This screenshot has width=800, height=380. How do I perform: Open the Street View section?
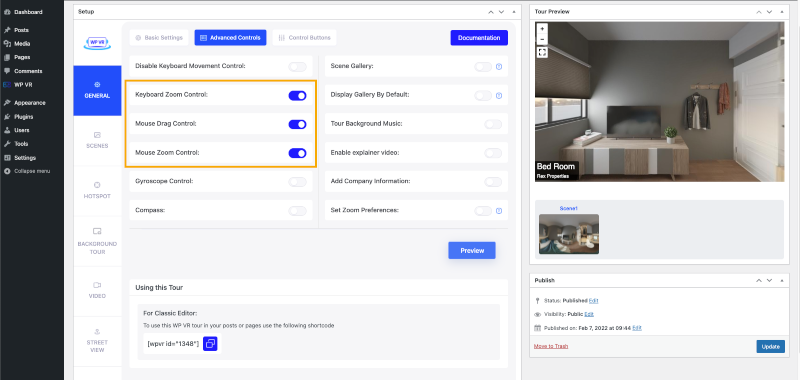click(x=97, y=341)
